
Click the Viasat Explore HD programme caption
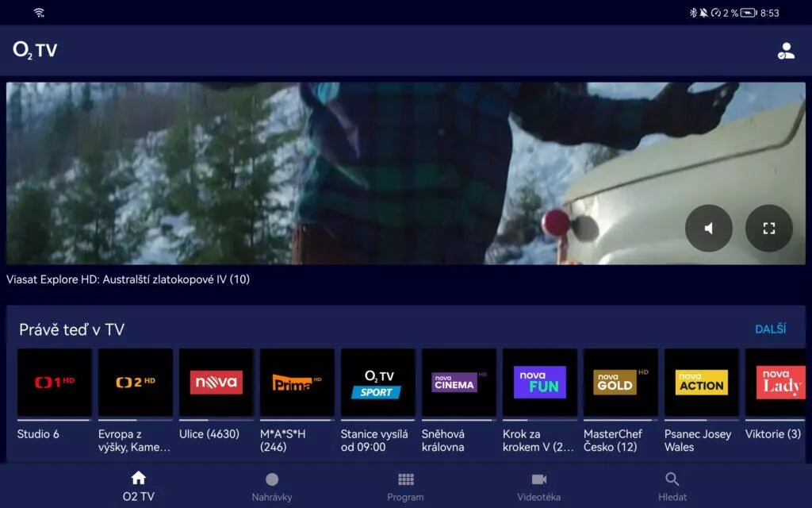(128, 279)
